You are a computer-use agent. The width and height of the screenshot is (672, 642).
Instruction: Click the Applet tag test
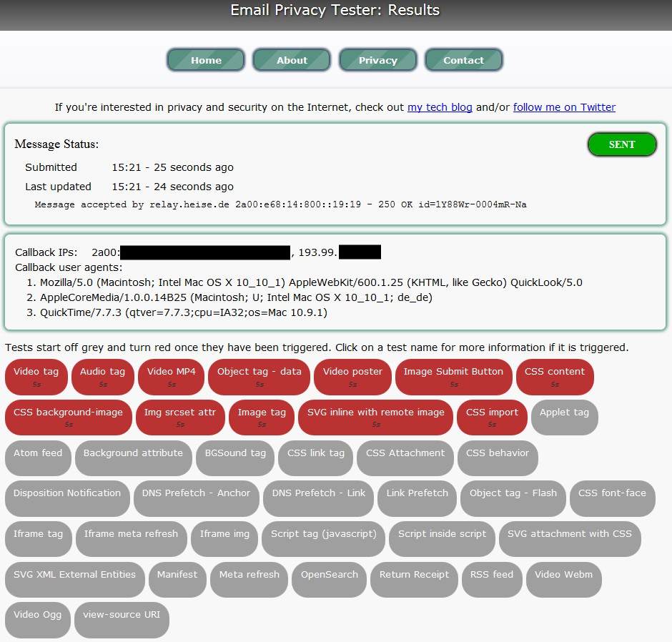point(564,418)
